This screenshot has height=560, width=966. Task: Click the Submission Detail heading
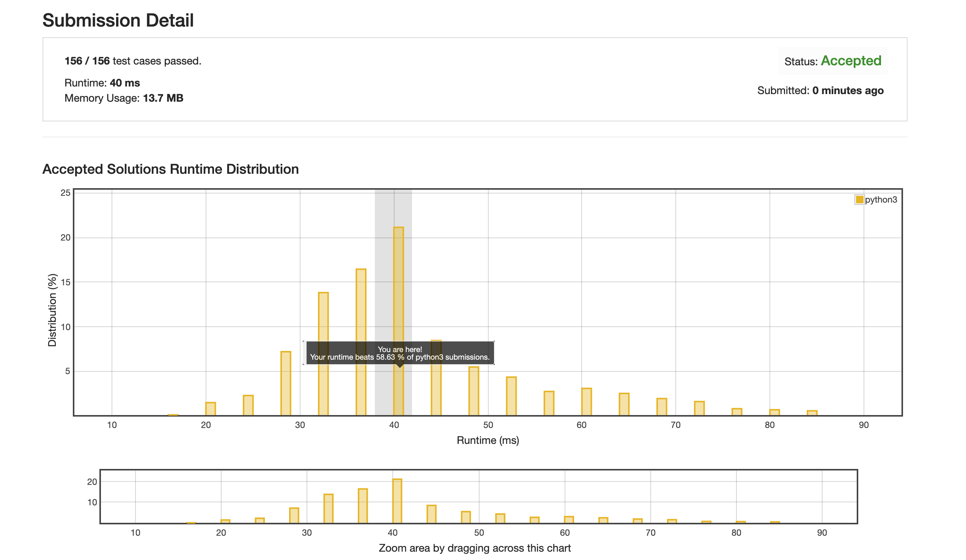118,20
